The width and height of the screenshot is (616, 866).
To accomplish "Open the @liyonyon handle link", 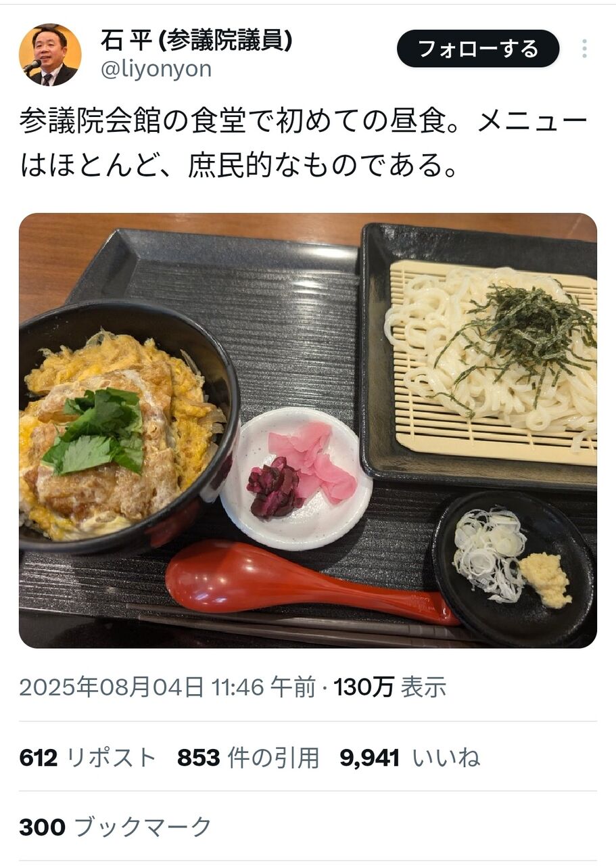I will pos(156,69).
